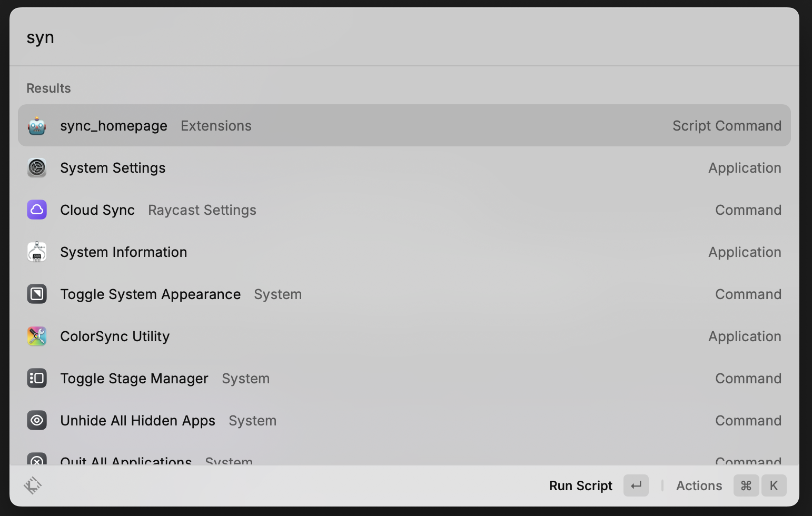The height and width of the screenshot is (516, 812).
Task: Click the Toggle System Appearance icon
Action: coord(37,294)
